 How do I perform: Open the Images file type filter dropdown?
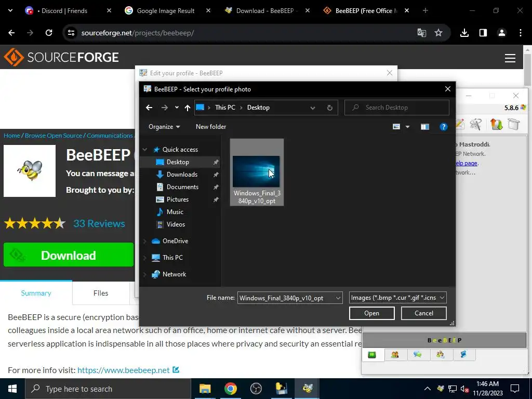[397, 298]
